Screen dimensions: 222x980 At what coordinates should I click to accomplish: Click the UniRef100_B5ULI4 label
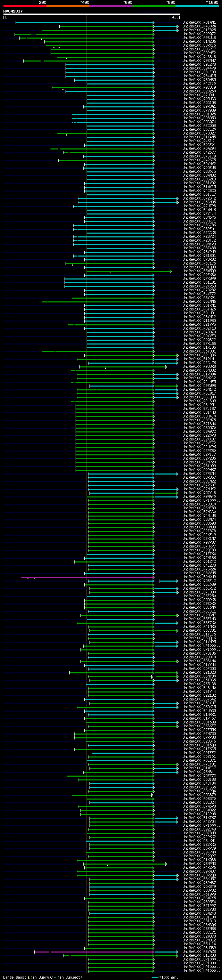tap(199, 944)
